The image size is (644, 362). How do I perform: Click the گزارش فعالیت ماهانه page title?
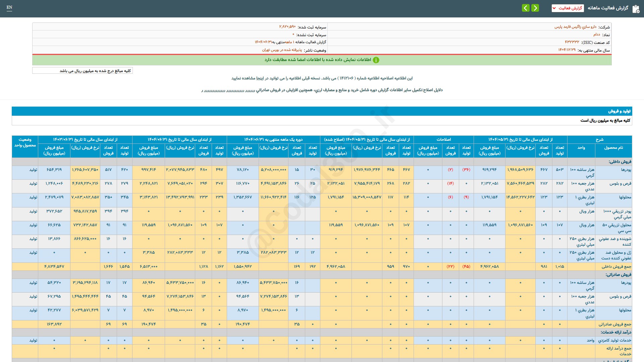pos(608,8)
